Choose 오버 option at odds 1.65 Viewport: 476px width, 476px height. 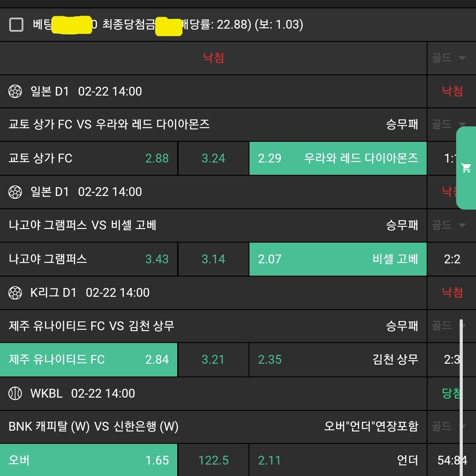[x=89, y=460]
